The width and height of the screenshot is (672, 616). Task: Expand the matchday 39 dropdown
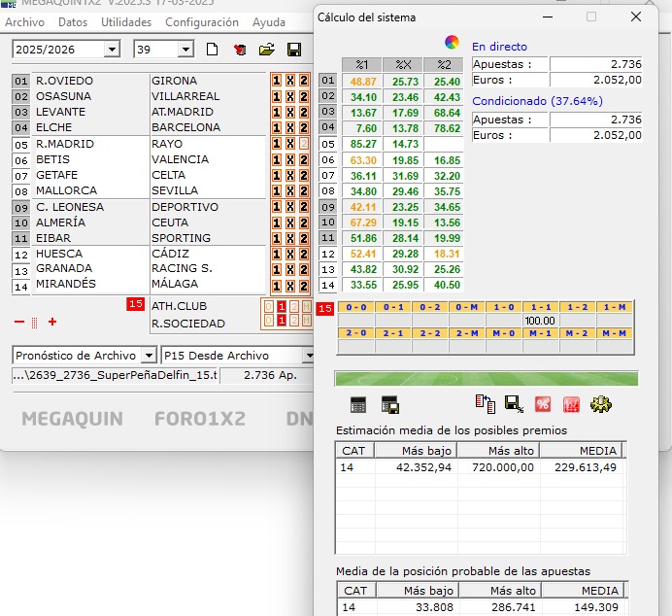click(185, 50)
